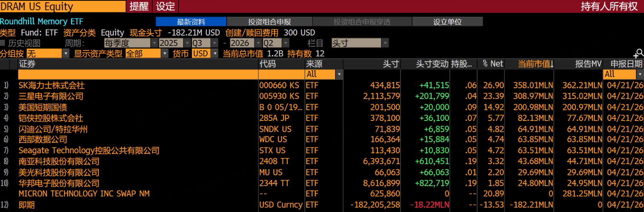Select the 南亚科技股份有限公司 row
Viewport: 644px width, 212px height.
tap(322, 161)
